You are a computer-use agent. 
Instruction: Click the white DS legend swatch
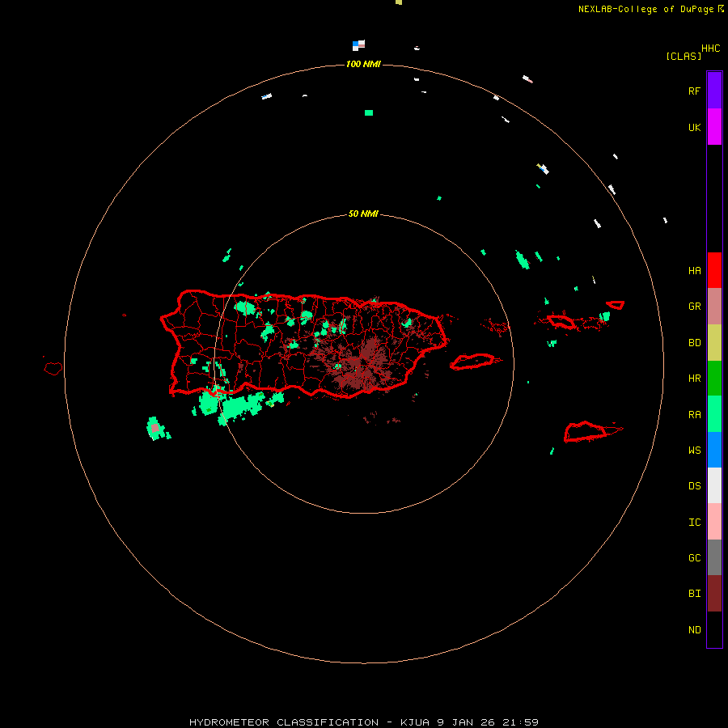point(714,485)
